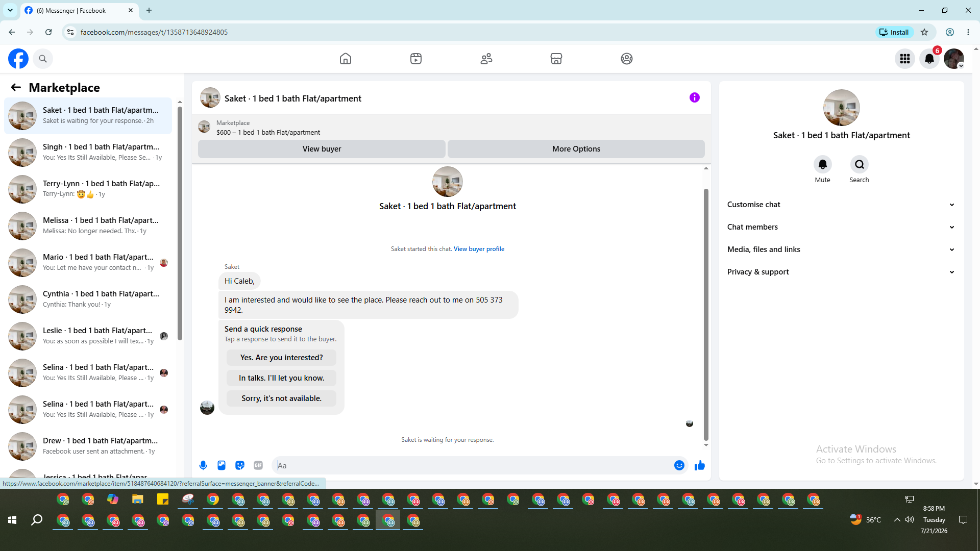The image size is (980, 551).
Task: Open the Cynthia conversation
Action: (x=88, y=299)
